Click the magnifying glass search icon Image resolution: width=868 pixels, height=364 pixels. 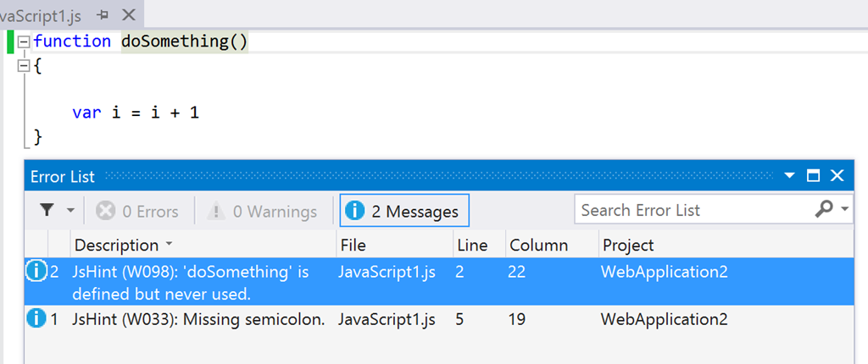[823, 209]
